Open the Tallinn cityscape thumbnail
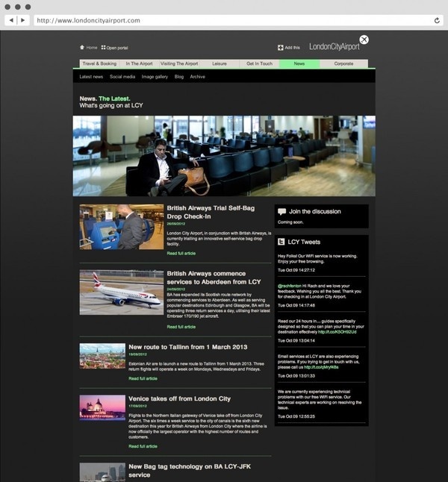This screenshot has height=482, width=448. 102,356
